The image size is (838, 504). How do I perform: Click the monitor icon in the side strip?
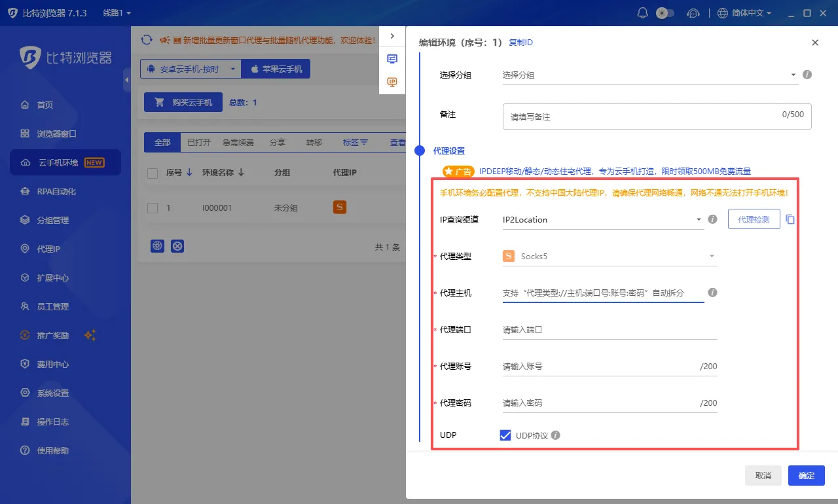pyautogui.click(x=392, y=59)
